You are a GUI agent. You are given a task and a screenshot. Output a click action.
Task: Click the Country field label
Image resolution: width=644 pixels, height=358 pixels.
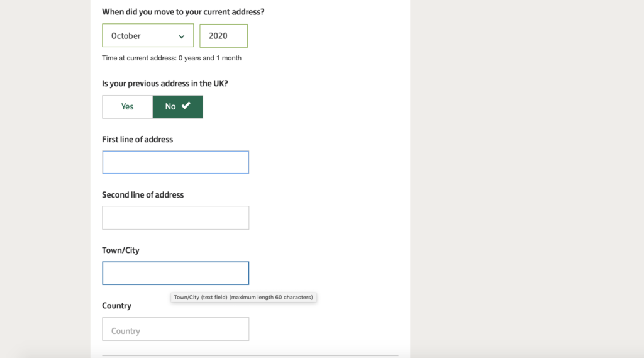(116, 306)
